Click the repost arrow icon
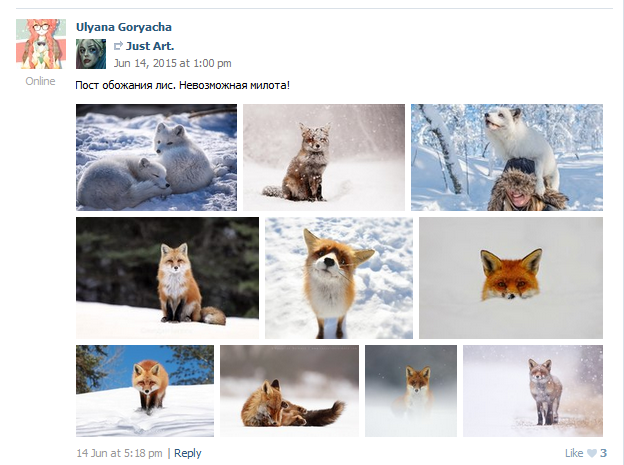Screen dimensions: 624x465 [118, 46]
